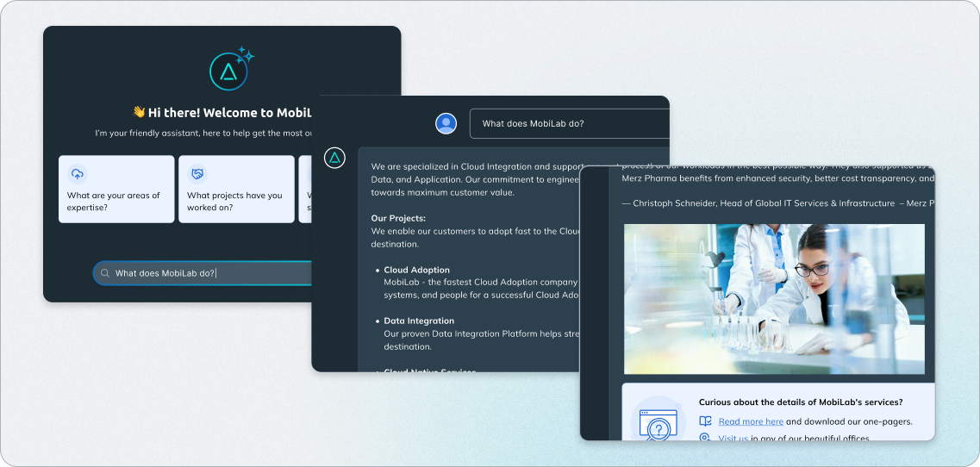
Task: Click the laboratory scientist photo
Action: click(774, 299)
